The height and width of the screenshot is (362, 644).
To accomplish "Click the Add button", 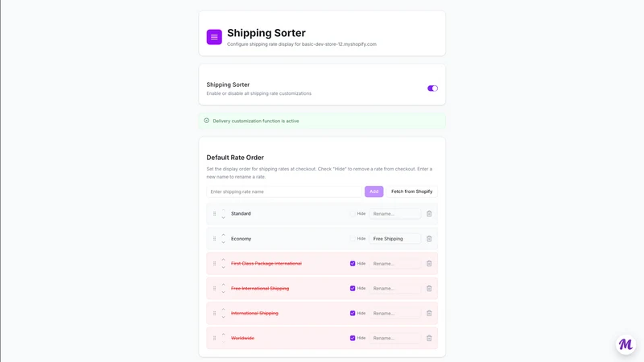I will pyautogui.click(x=374, y=191).
